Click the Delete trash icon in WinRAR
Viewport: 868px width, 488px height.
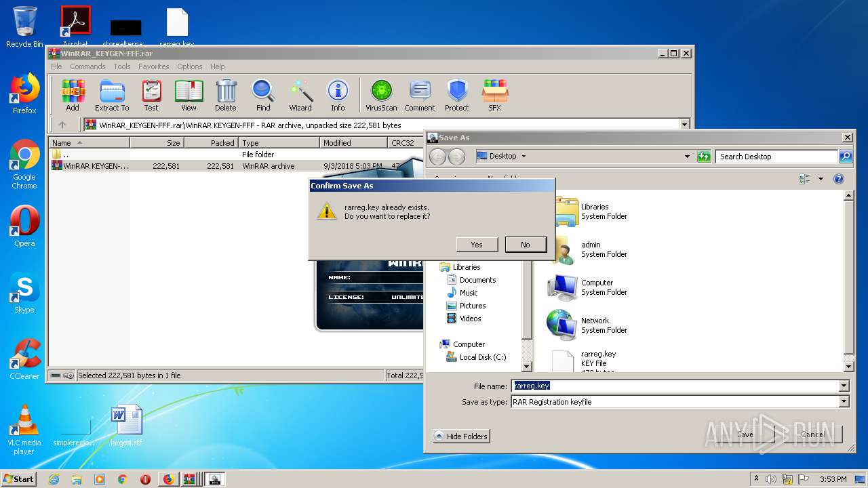[x=226, y=96]
